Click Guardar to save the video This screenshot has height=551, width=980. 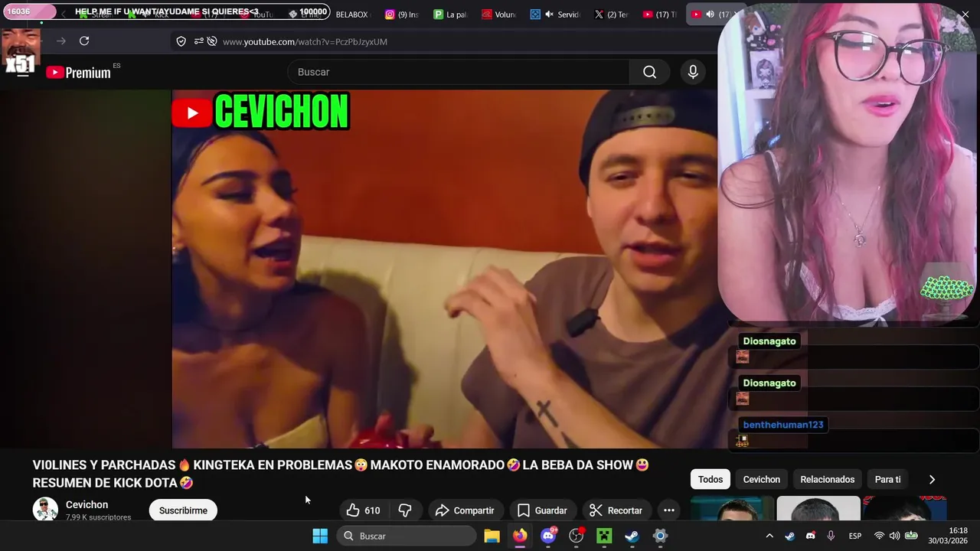[542, 510]
